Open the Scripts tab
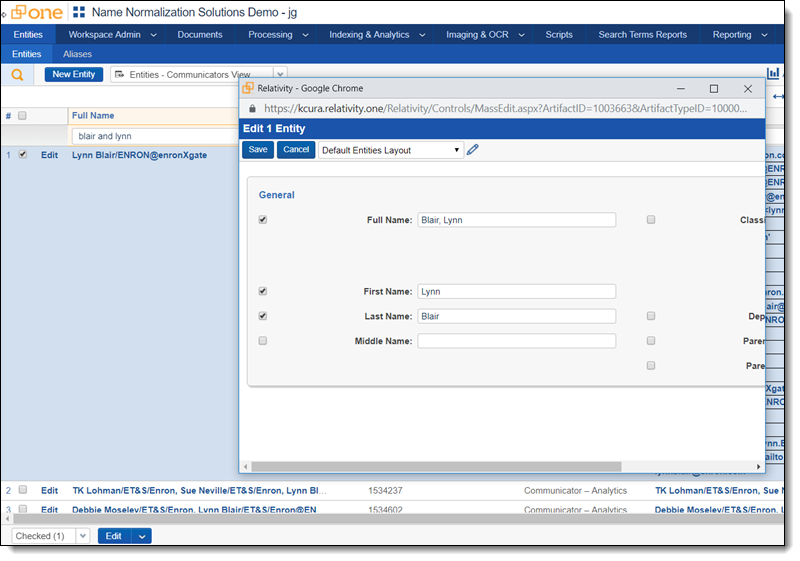This screenshot has width=800, height=561. (x=559, y=35)
